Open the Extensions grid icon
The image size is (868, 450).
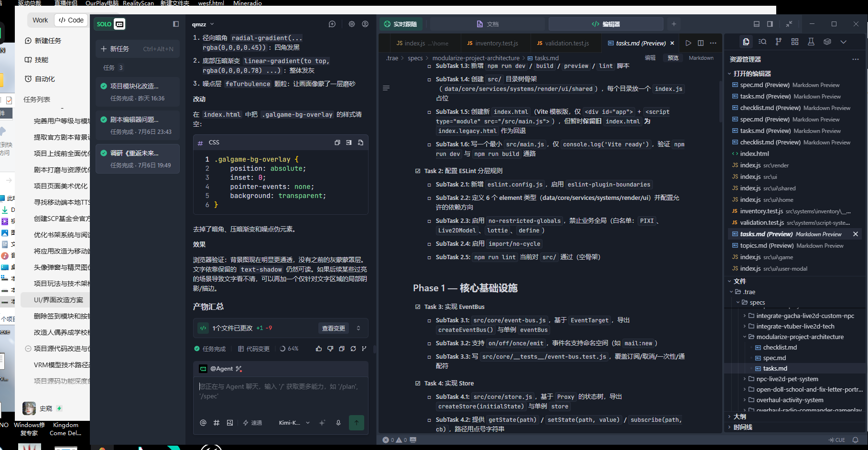795,42
